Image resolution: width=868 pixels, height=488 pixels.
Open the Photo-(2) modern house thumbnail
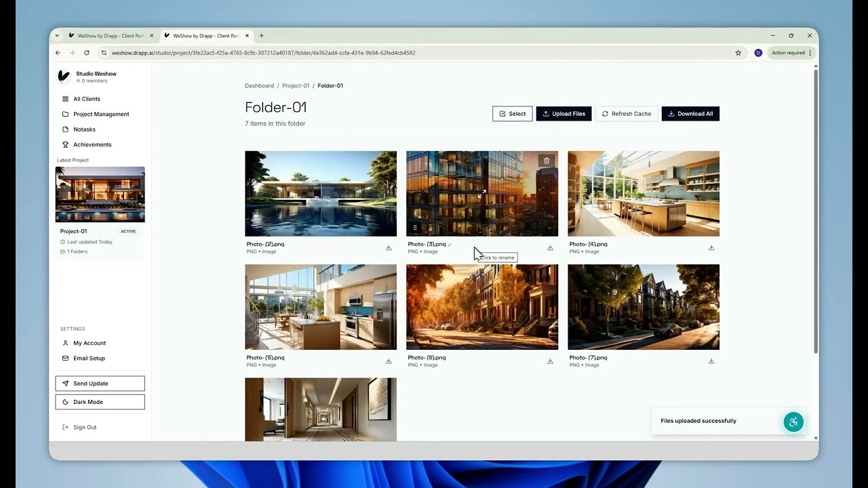point(321,193)
